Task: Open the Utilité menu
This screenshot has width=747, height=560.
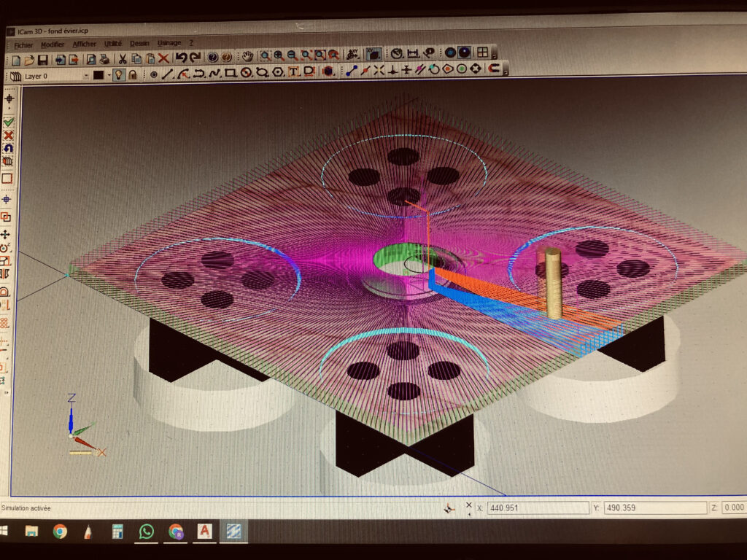Action: pyautogui.click(x=113, y=44)
